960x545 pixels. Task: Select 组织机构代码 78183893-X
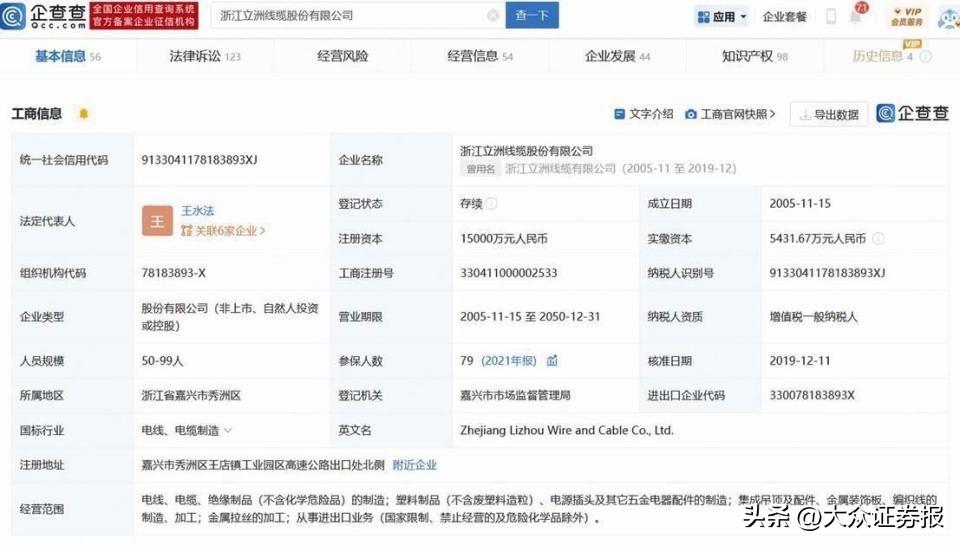pyautogui.click(x=174, y=273)
